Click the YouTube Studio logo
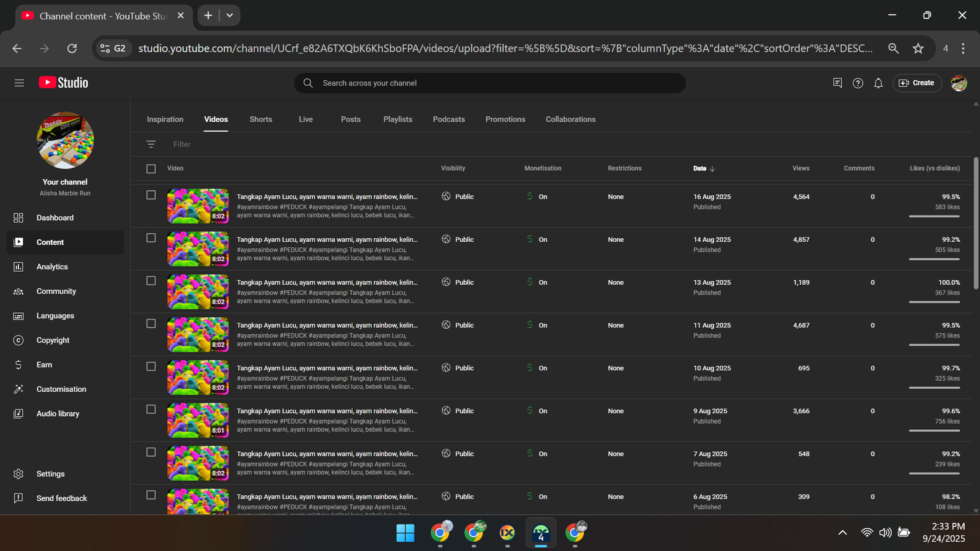 click(64, 83)
